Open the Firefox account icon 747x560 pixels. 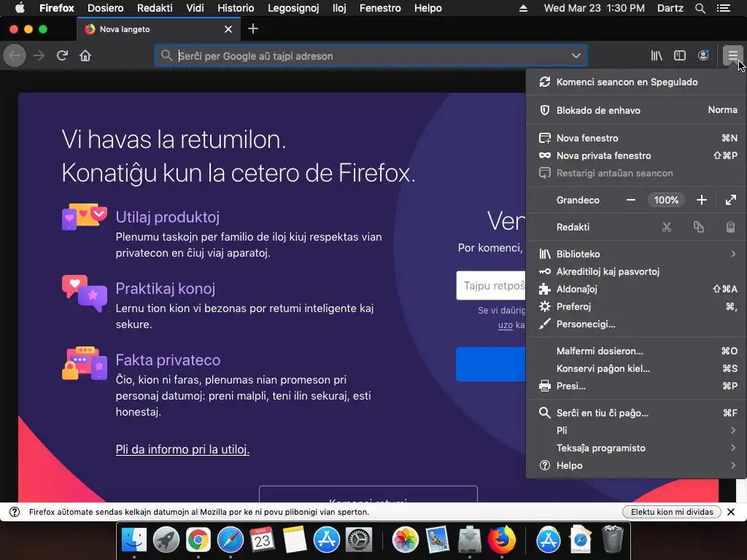coord(703,55)
